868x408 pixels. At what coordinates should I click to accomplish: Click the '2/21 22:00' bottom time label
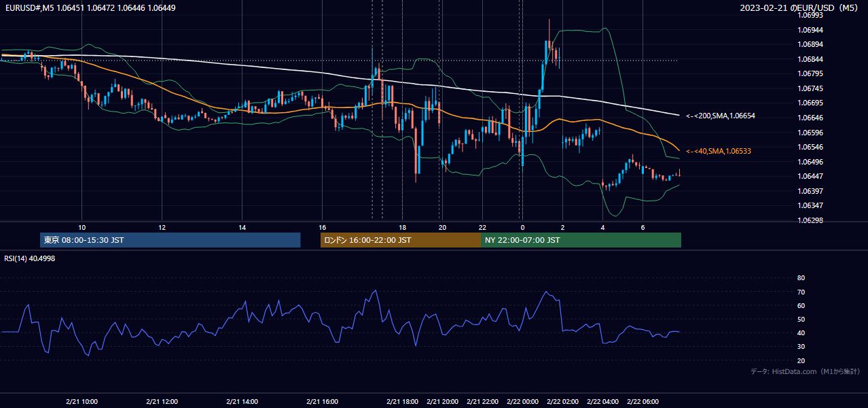[x=483, y=402]
